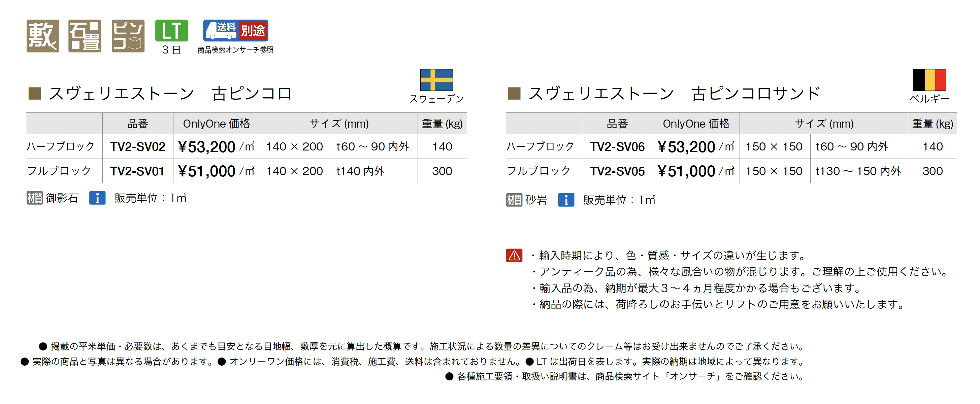
Task: Click product code TV2-SV02
Action: [x=138, y=147]
